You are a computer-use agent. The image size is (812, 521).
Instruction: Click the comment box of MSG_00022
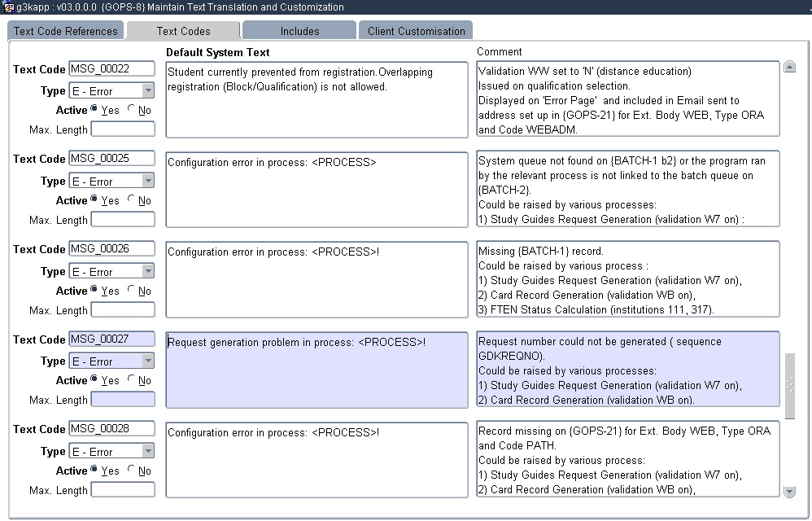tap(626, 98)
